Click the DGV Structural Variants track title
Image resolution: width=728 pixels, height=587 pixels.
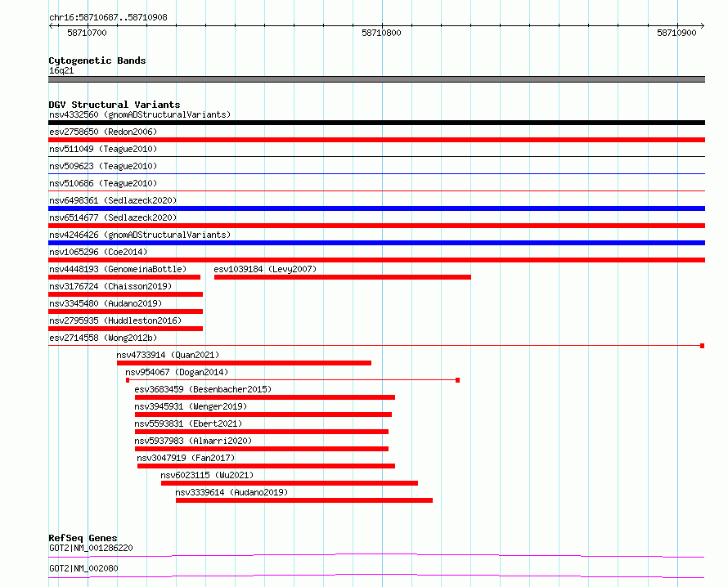pyautogui.click(x=115, y=105)
